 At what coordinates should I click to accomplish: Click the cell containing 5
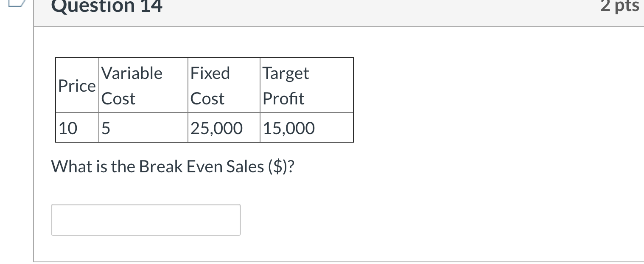[104, 127]
